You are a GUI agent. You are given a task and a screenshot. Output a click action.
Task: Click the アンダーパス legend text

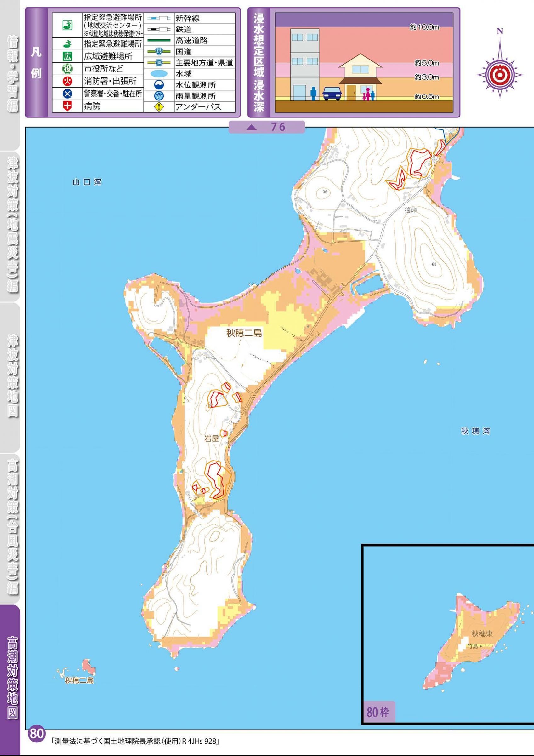[198, 107]
